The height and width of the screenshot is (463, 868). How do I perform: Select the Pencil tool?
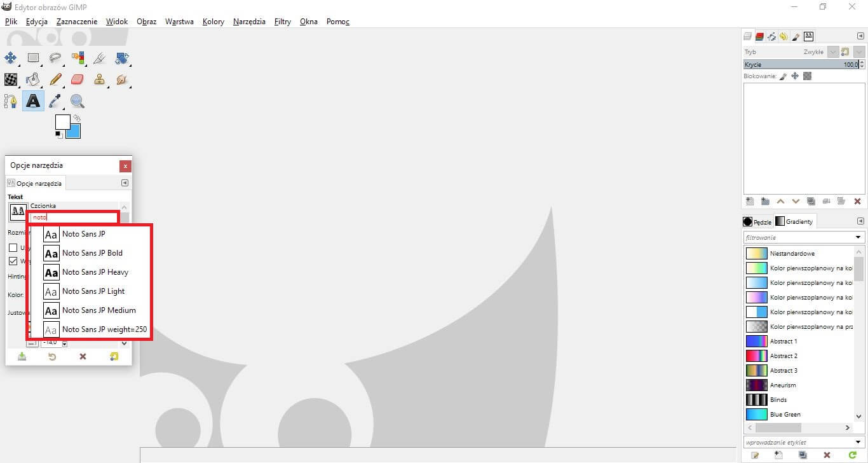point(55,79)
